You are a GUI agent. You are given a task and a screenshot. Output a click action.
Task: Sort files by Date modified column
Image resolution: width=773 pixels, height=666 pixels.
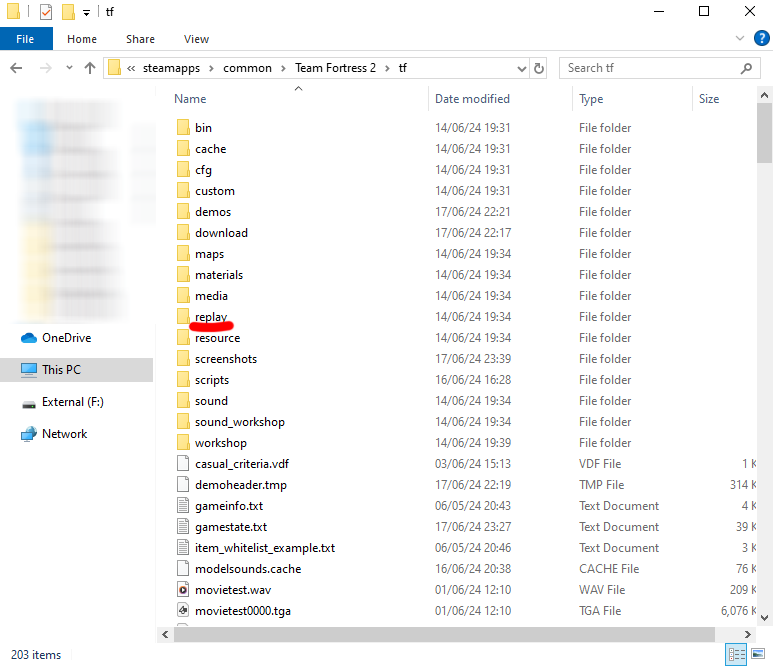click(472, 99)
